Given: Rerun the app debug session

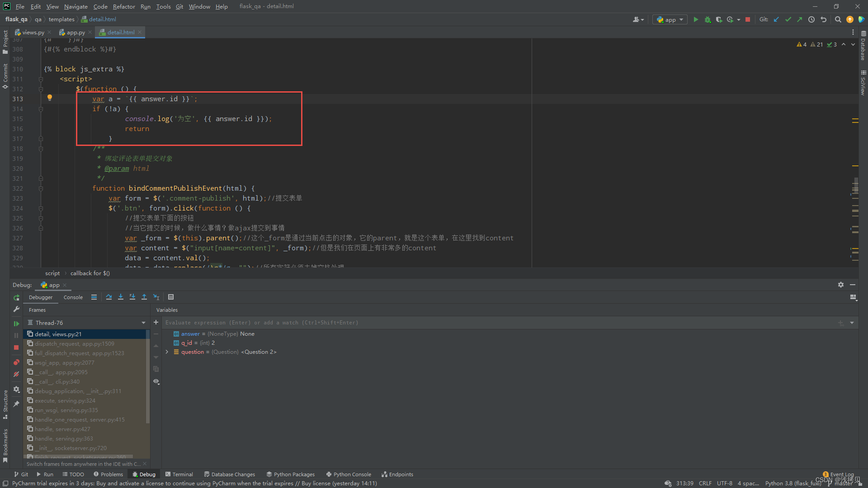Looking at the screenshot, I should coord(16,297).
